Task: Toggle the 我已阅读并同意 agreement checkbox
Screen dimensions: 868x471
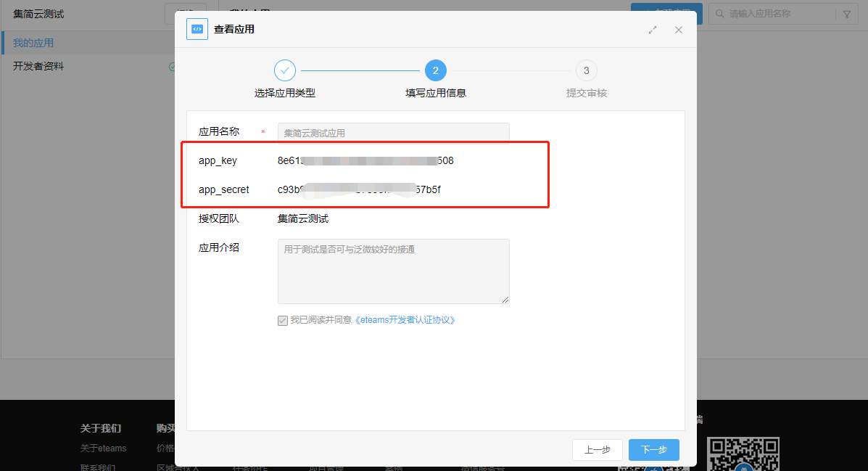Action: 283,320
